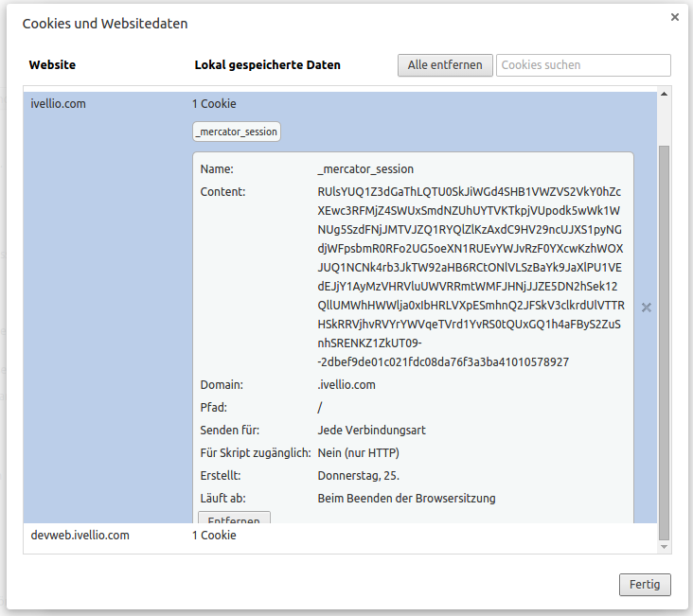Click the expiry value Beim Beenden der Browsersitzung
This screenshot has height=616, width=693.
(406, 499)
